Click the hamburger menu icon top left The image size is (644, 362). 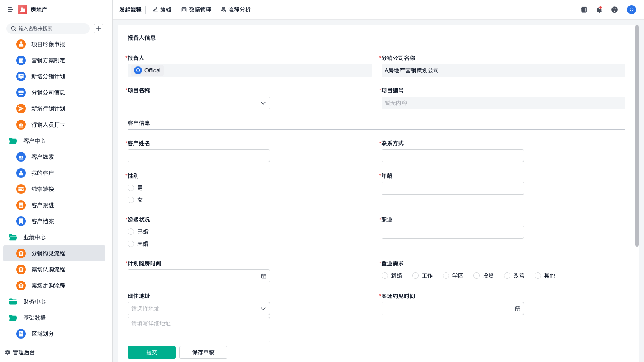click(x=10, y=10)
